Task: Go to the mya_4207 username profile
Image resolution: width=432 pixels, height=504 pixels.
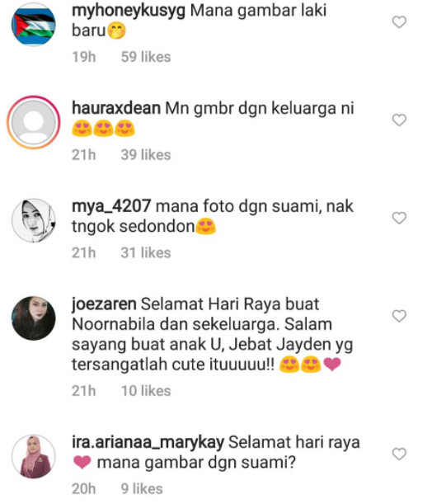Action: pos(111,206)
